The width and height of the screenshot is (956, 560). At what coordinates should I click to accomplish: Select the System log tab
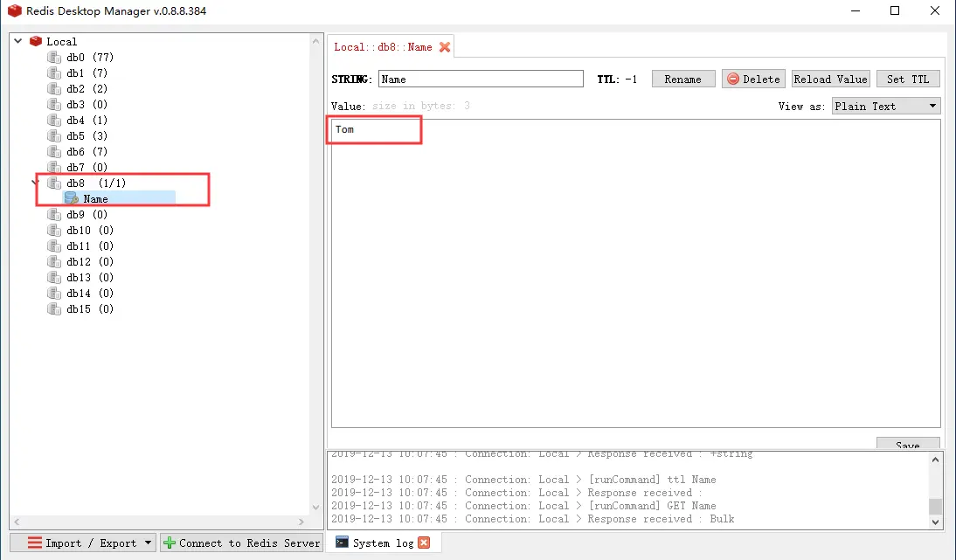[383, 543]
